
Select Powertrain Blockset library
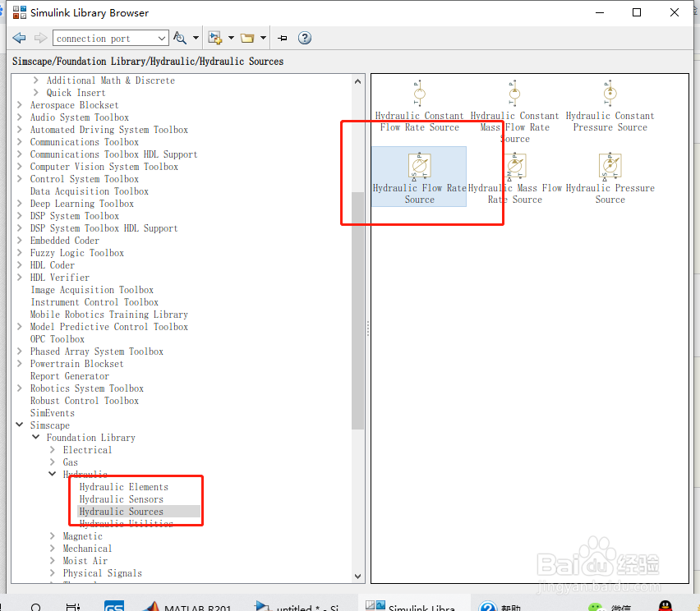(76, 364)
